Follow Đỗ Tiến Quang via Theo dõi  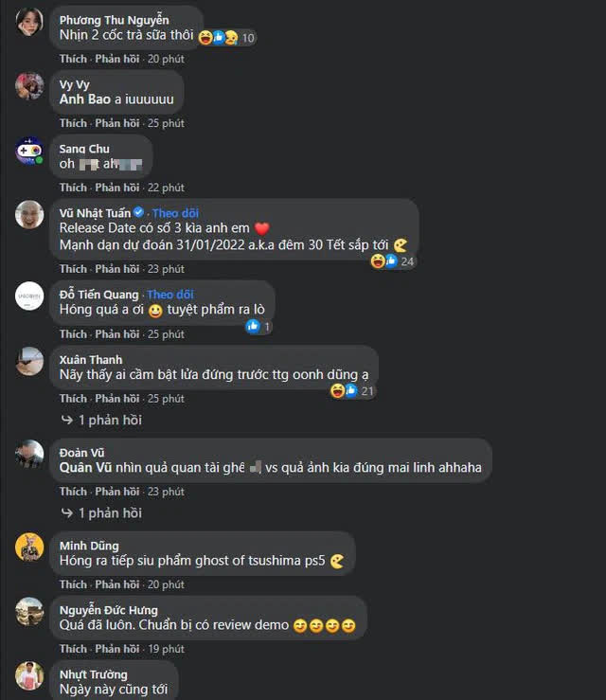point(170,295)
